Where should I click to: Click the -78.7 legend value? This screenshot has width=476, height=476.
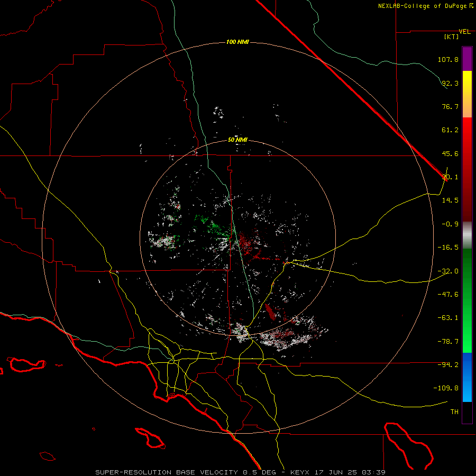(448, 341)
